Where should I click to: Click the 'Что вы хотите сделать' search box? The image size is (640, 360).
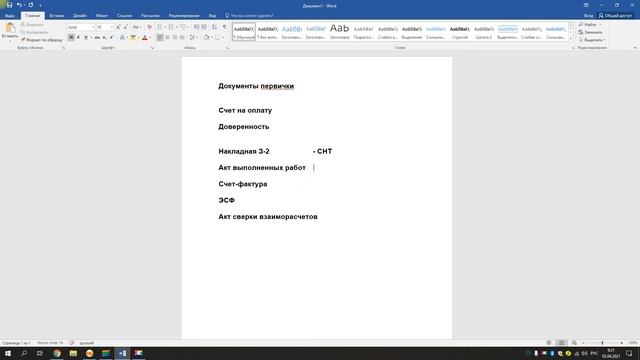249,16
